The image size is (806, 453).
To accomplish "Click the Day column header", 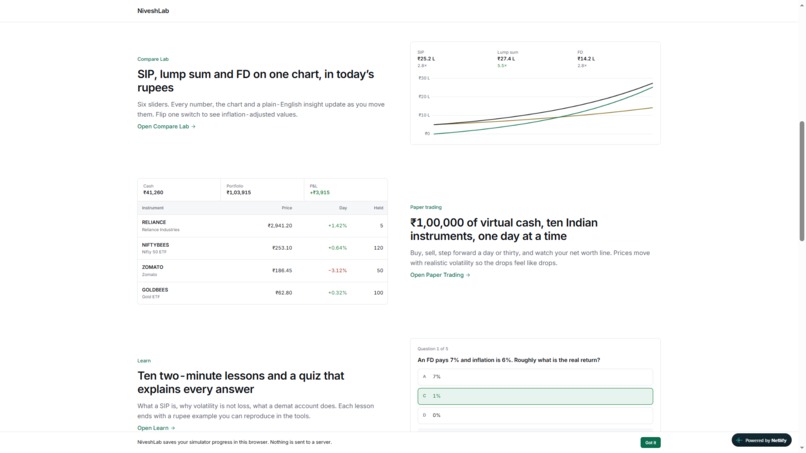I will pyautogui.click(x=343, y=208).
